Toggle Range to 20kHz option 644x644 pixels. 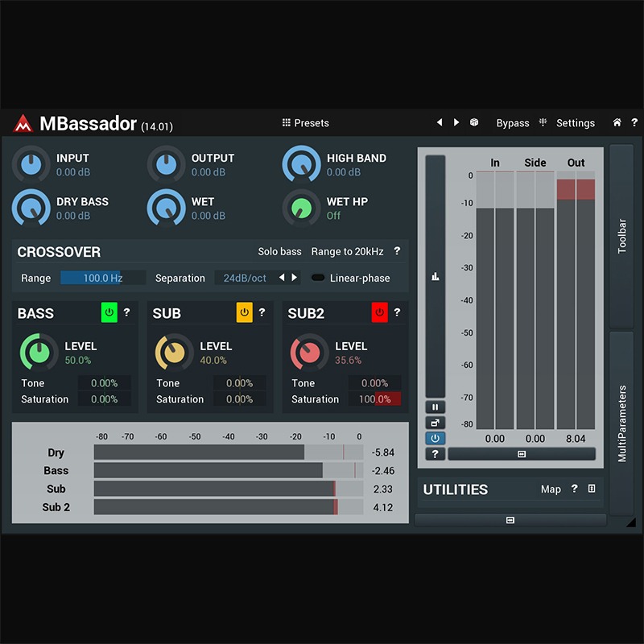tap(347, 251)
